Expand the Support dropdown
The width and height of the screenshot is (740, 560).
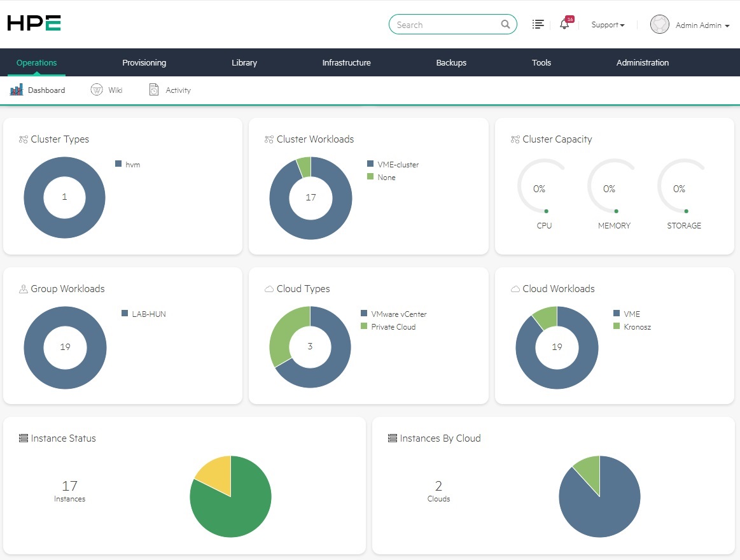608,25
